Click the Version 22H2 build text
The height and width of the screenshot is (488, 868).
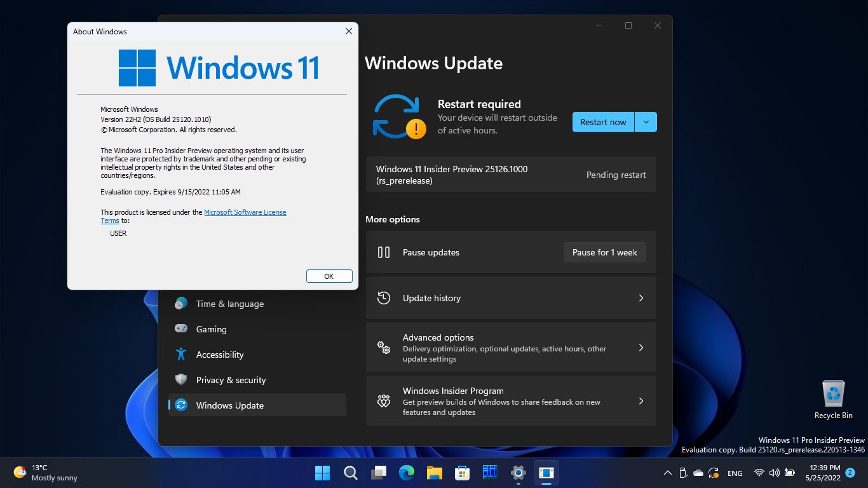pos(156,119)
